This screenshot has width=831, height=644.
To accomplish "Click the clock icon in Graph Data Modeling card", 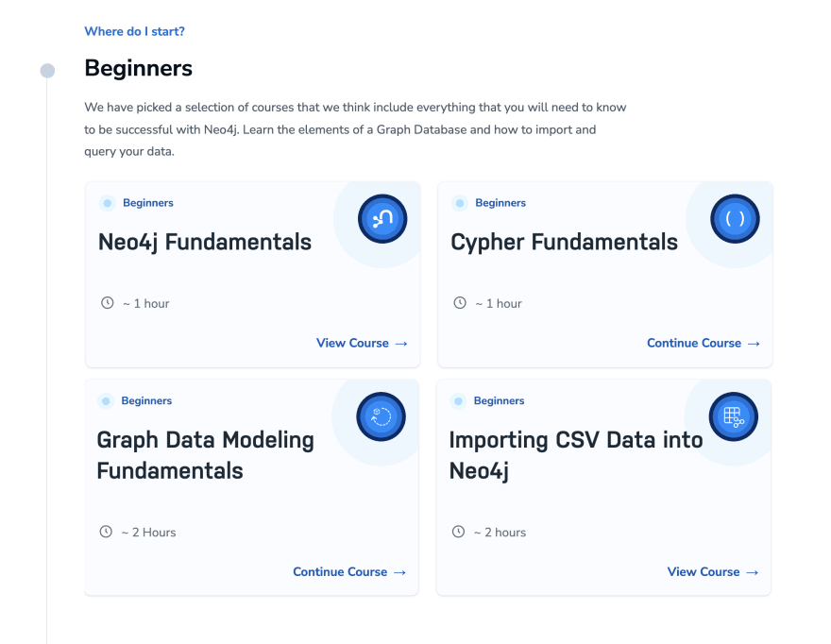I will (106, 532).
